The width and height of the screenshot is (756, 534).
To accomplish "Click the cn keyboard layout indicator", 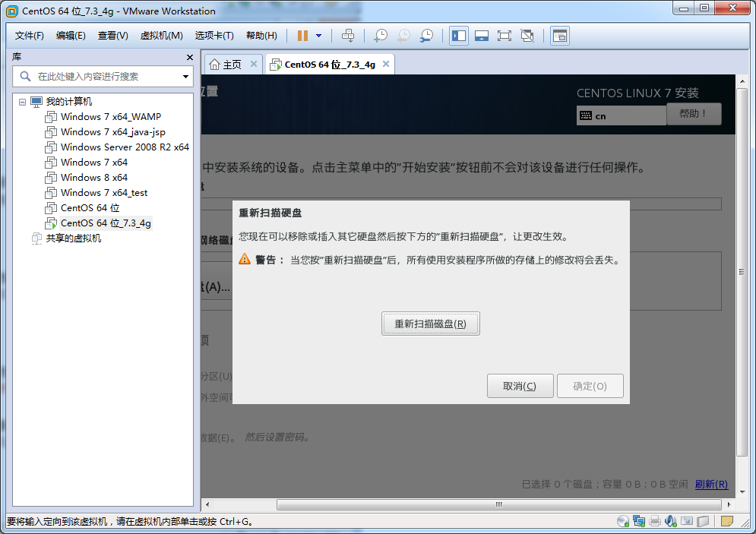I will point(621,115).
